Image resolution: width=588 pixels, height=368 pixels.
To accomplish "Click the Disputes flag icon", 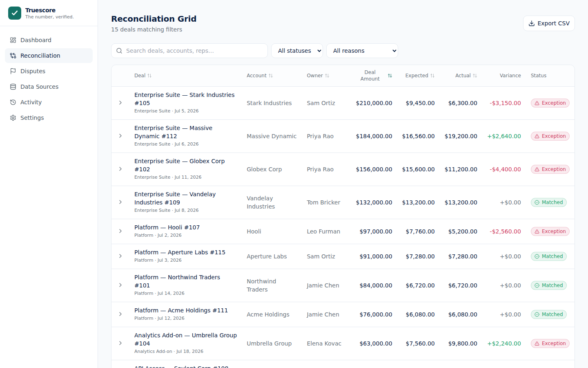I will [13, 71].
